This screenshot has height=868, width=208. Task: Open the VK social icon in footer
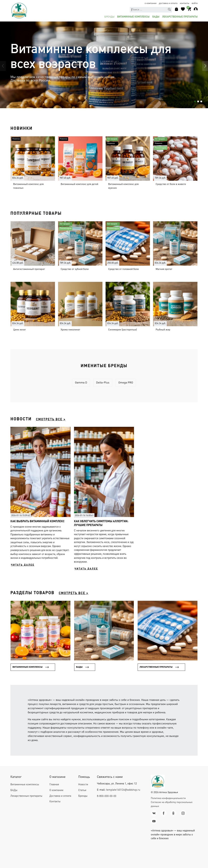(154, 813)
